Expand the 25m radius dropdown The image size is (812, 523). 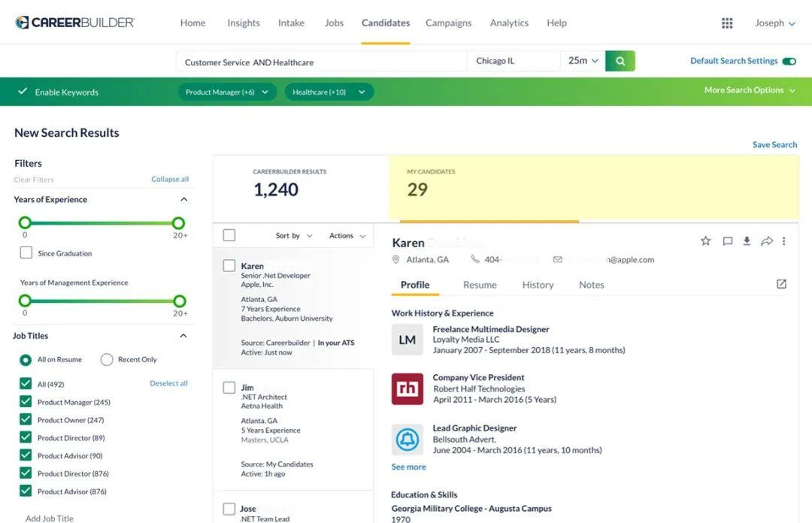(x=583, y=61)
